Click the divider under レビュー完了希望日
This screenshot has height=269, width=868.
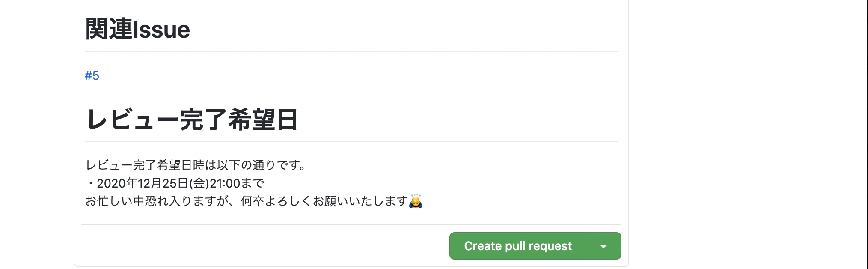coord(351,141)
